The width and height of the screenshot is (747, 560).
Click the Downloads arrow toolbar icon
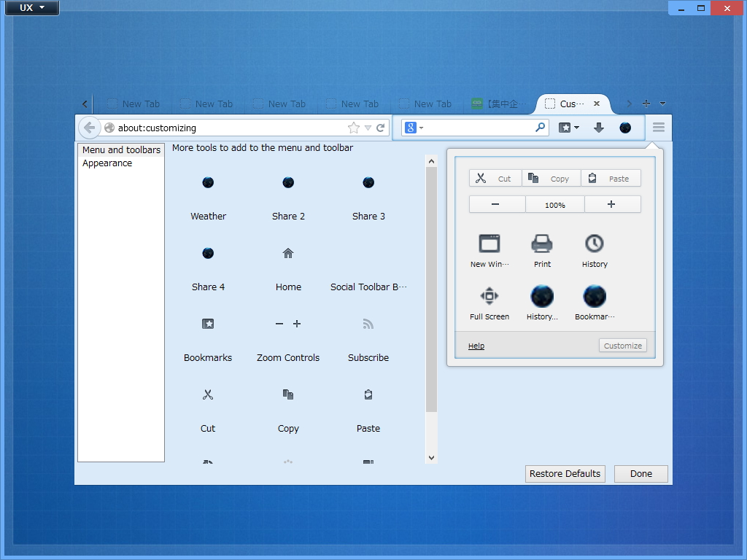point(599,127)
